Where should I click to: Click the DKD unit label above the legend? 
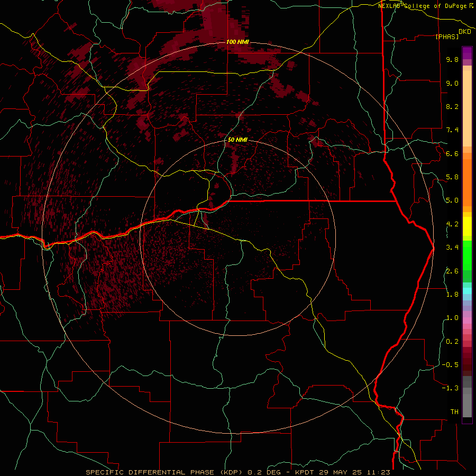(464, 32)
